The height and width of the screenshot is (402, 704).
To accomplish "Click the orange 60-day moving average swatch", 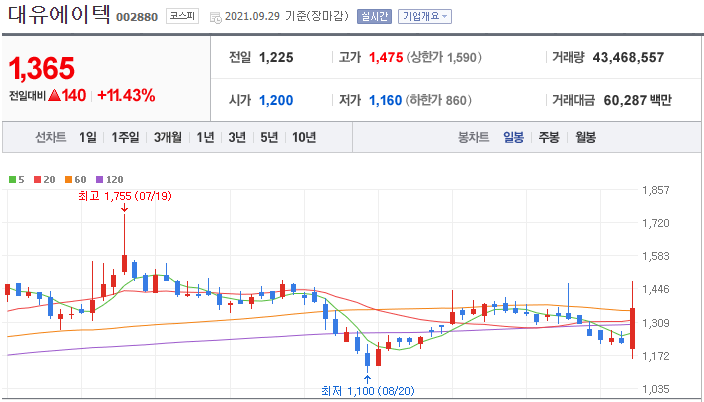I will 68,180.
